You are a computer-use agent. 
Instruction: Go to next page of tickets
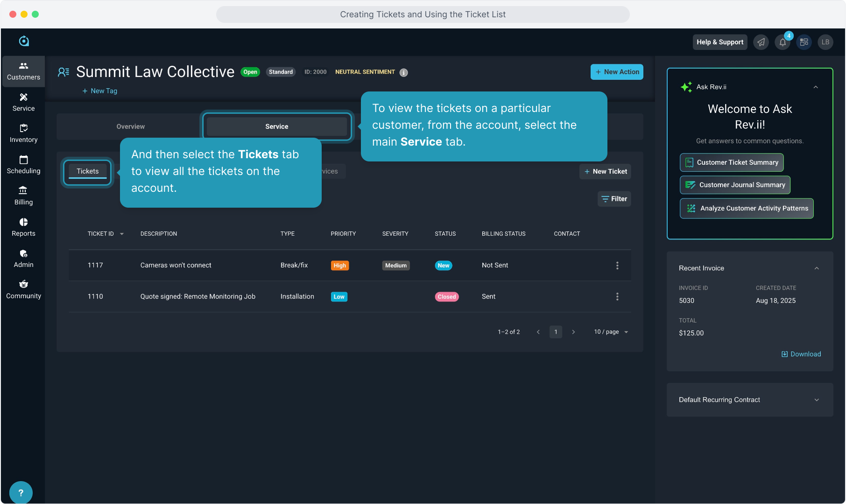pyautogui.click(x=573, y=332)
